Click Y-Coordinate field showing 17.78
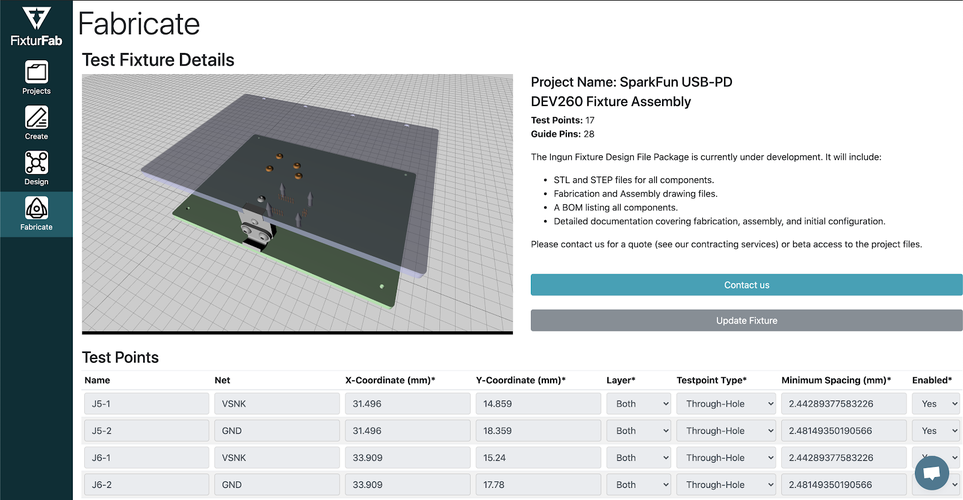Viewport: 963px width, 500px height. pyautogui.click(x=539, y=485)
